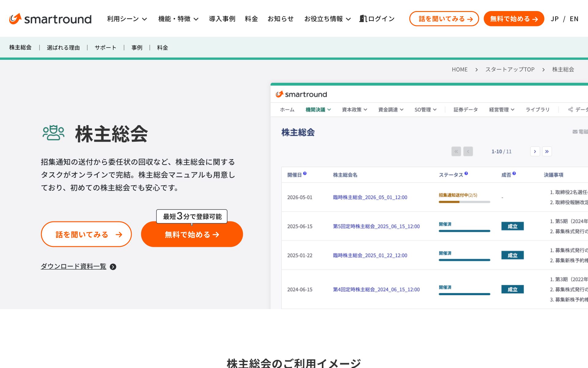Click header 無料で始める button
The height and width of the screenshot is (368, 588).
[514, 19]
